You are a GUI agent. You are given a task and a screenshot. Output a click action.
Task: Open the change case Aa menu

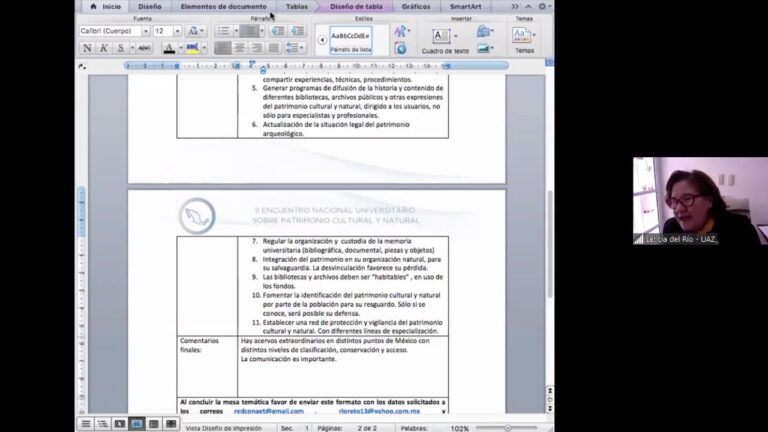[195, 31]
